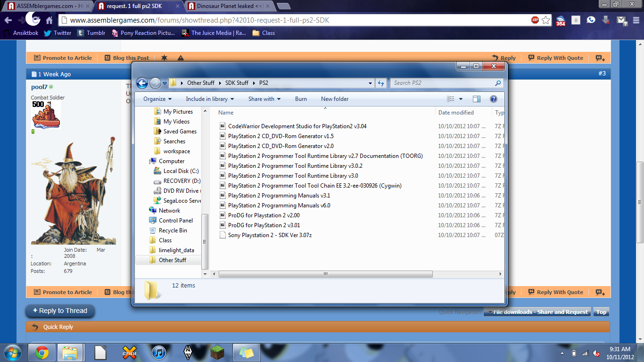The image size is (644, 362).
Task: Click the Change your view icon in Explorer
Action: pos(451,99)
